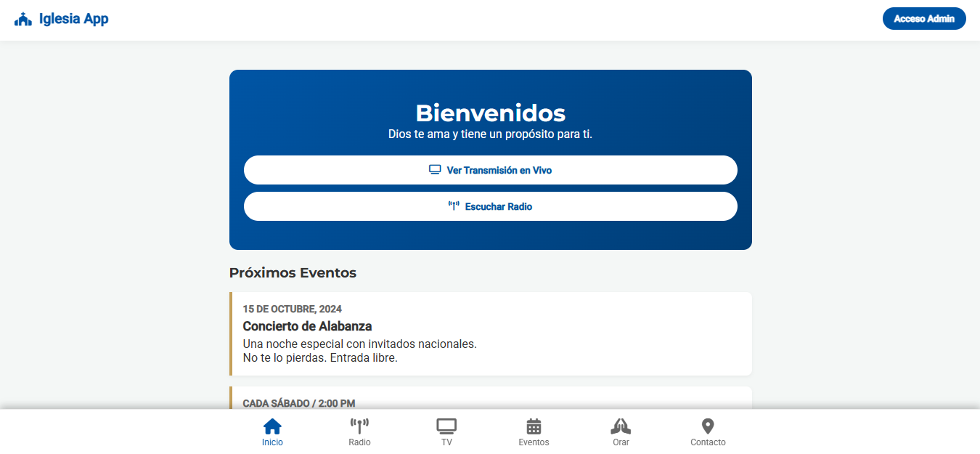
Task: Select the CADA SÁBADO event card
Action: 491,400
